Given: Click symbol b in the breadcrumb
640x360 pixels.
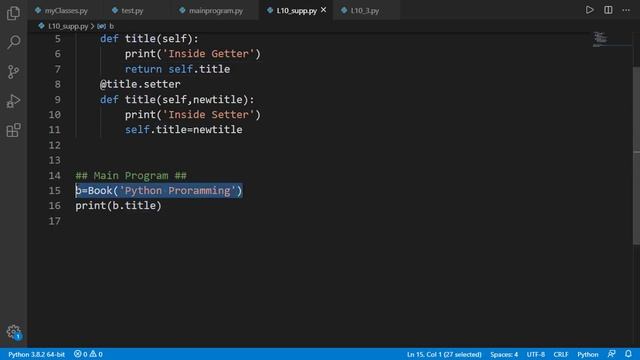Looking at the screenshot, I should click(x=106, y=26).
